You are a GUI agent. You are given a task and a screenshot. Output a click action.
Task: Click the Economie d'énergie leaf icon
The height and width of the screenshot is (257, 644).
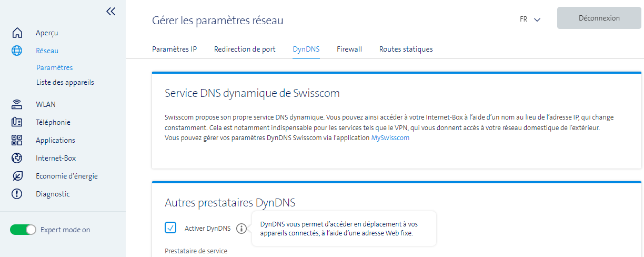pos(17,176)
